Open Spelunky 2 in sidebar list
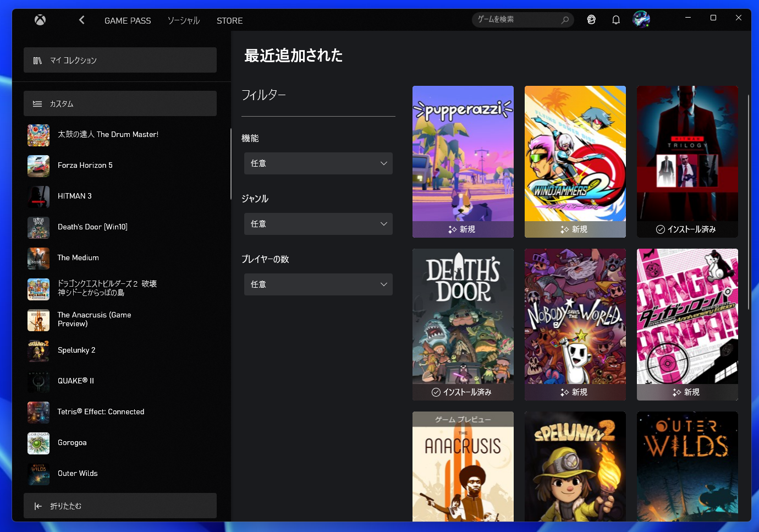This screenshot has width=759, height=532. pyautogui.click(x=120, y=350)
